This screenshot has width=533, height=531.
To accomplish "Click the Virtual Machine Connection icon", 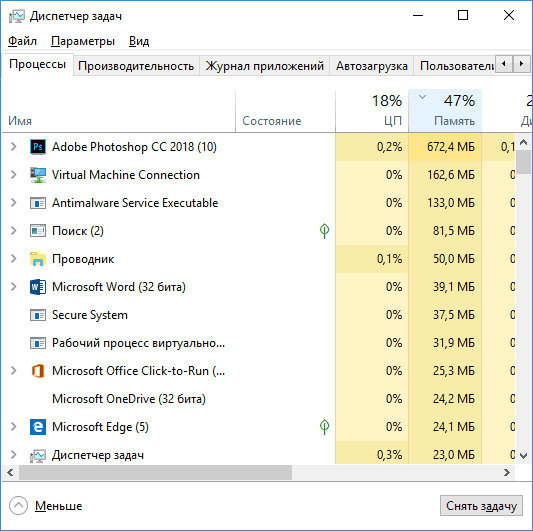I will 38,175.
